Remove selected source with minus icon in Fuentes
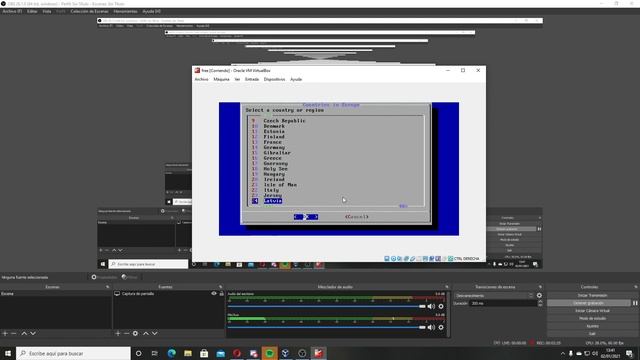 (x=126, y=333)
